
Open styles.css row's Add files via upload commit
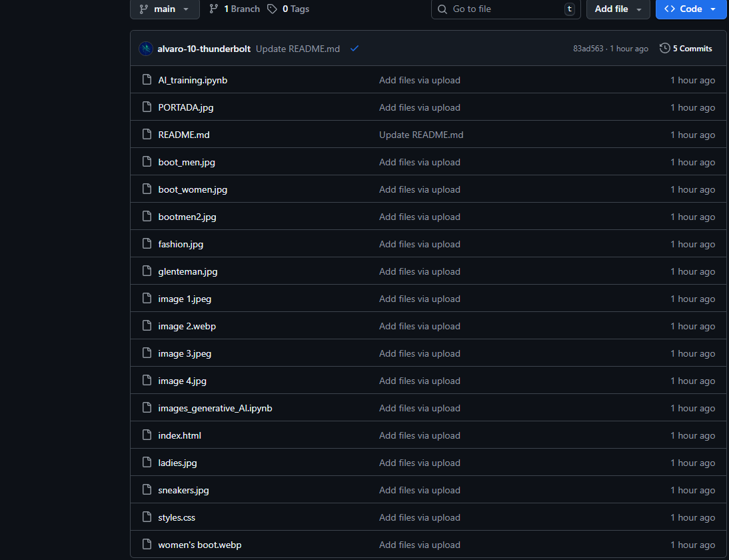[420, 518]
